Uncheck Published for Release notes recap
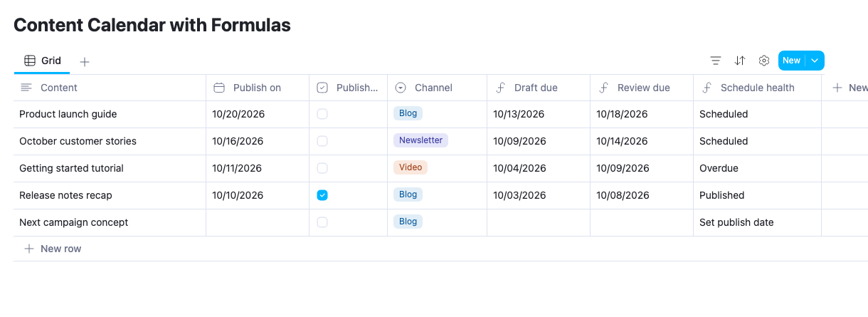 coord(322,195)
